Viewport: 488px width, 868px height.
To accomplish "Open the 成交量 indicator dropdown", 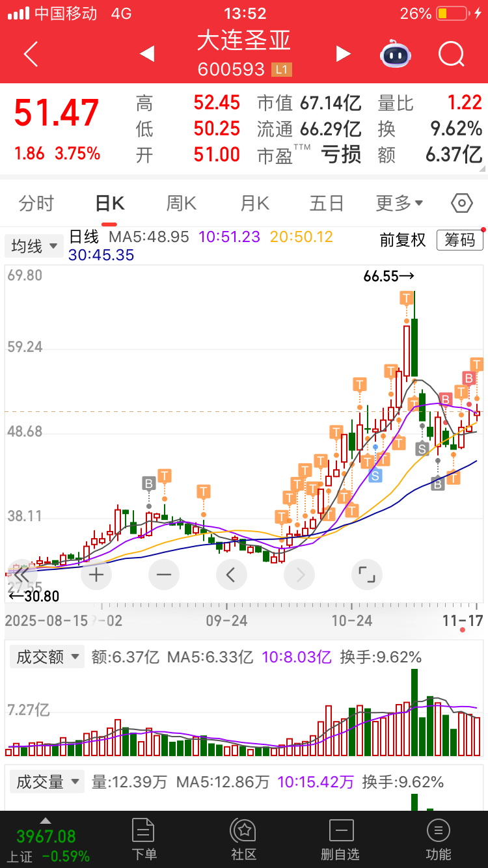I will pos(47,781).
